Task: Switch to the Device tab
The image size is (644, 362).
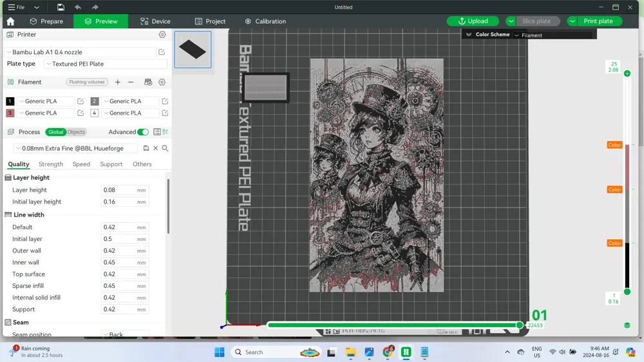Action: (155, 21)
